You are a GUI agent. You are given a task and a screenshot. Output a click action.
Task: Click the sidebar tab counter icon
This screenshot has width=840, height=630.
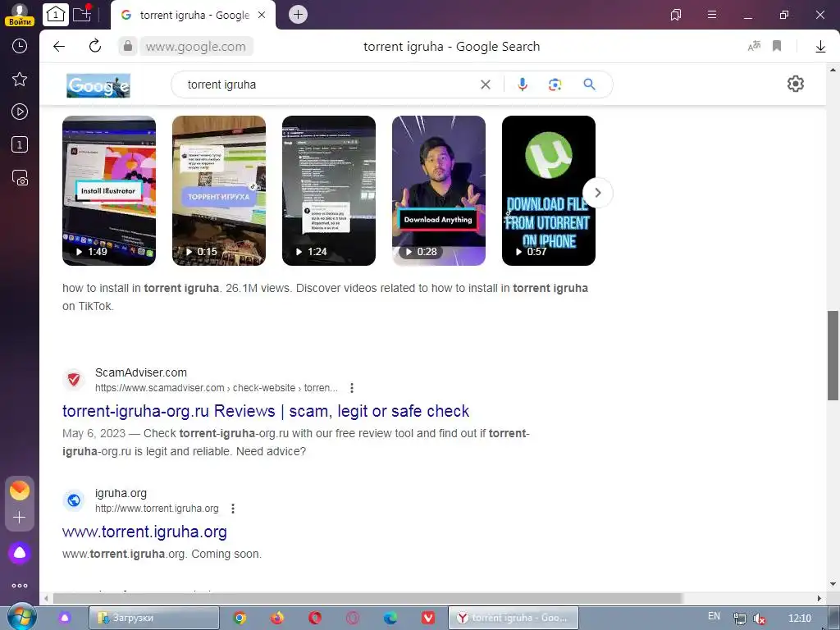[20, 144]
